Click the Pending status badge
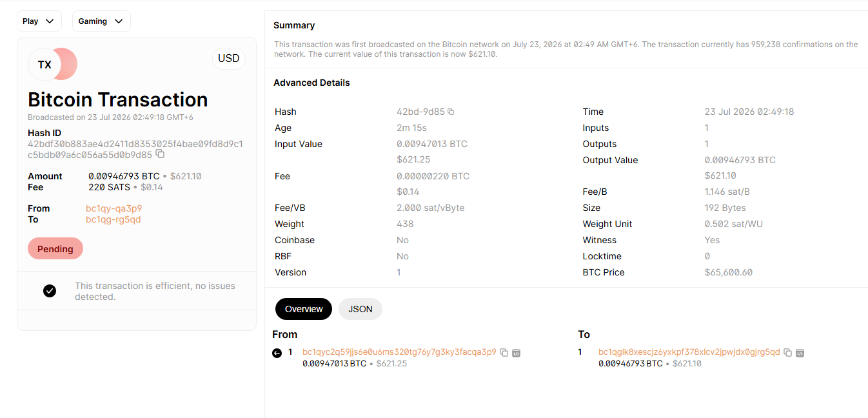Viewport: 868px width, 418px height. (x=55, y=248)
